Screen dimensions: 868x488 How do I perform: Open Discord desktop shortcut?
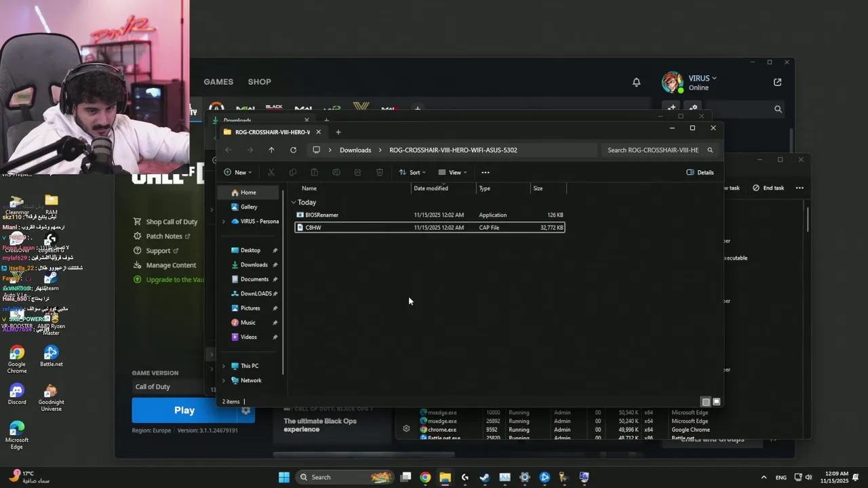pos(17,394)
